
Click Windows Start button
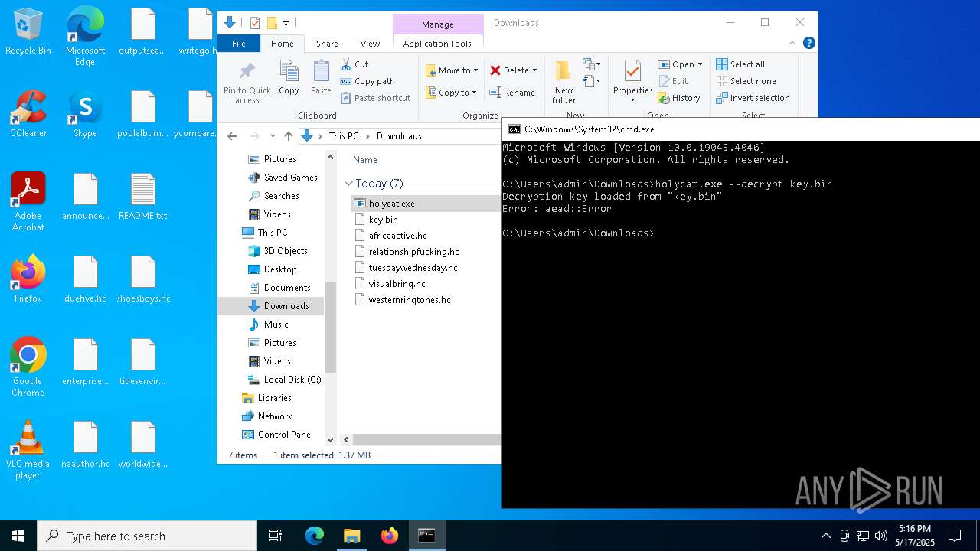point(18,536)
